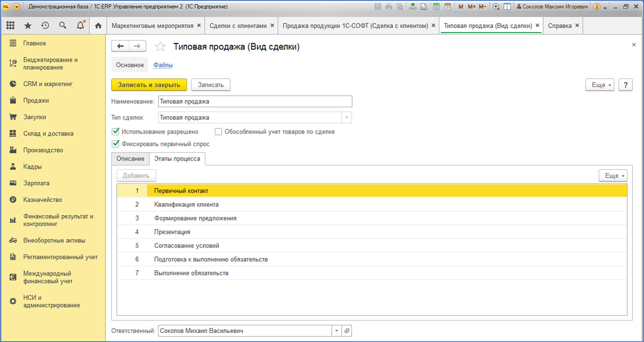Viewport: 644px width, 342px height.
Task: Select the Квалификация клиента row
Action: pyautogui.click(x=372, y=205)
